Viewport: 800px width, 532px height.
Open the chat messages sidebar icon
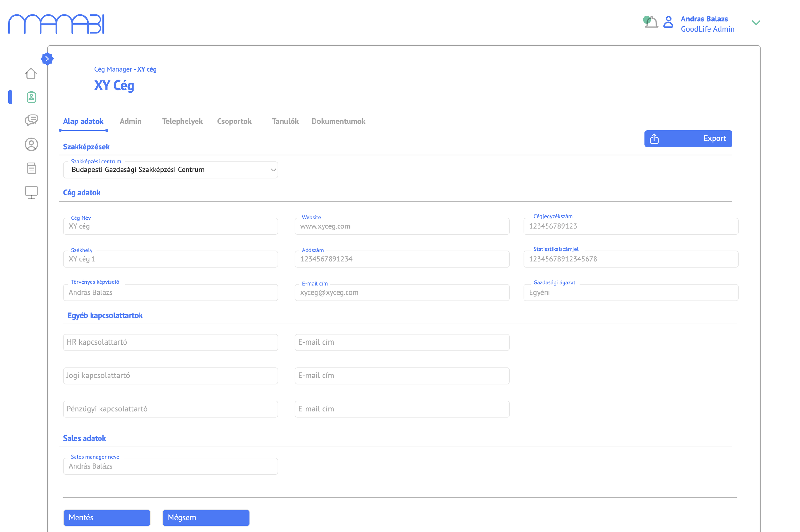[x=31, y=120]
